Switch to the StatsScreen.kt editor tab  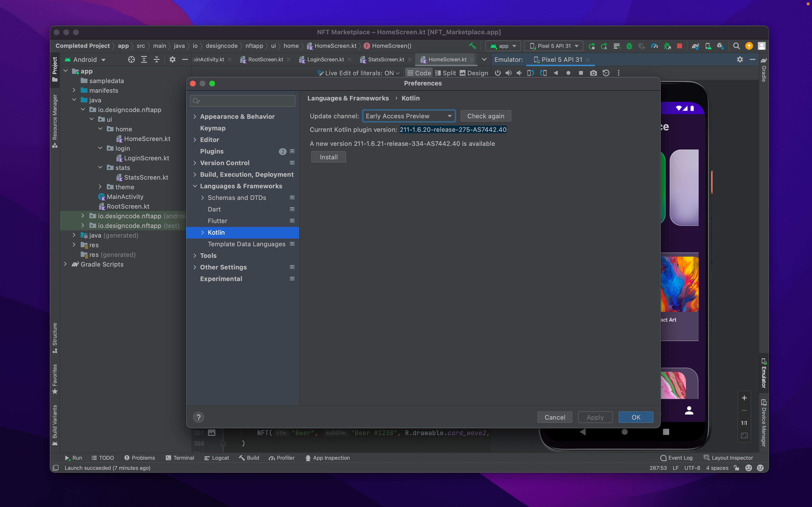click(386, 59)
